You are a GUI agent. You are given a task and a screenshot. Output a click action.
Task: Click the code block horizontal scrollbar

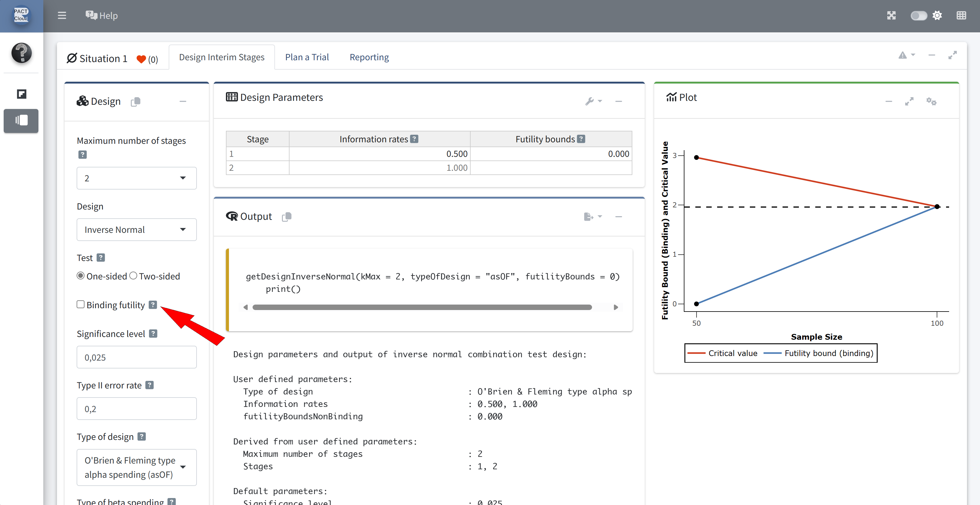(422, 307)
